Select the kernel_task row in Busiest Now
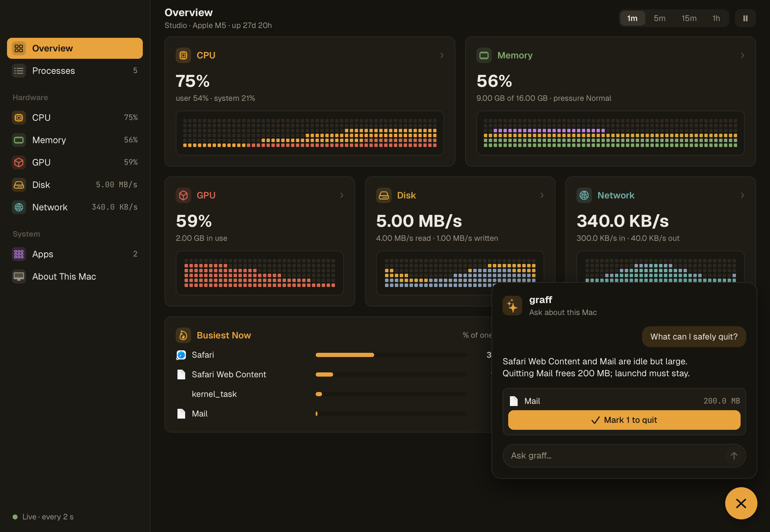Image resolution: width=770 pixels, height=532 pixels. (x=334, y=394)
